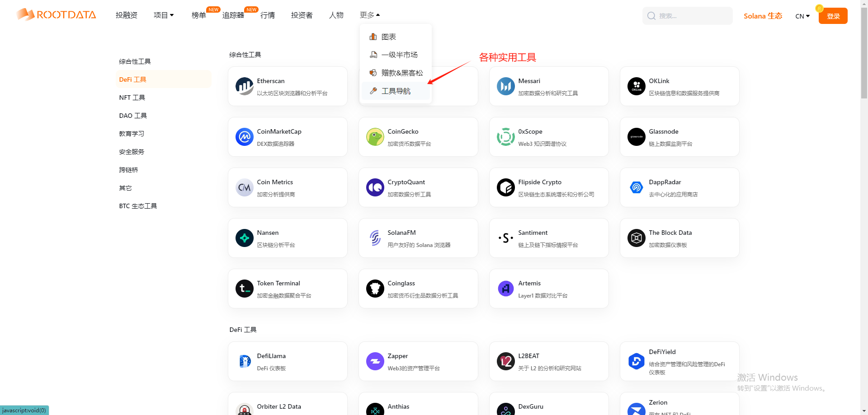The image size is (868, 415).
Task: Click the DefiLlama logo icon
Action: coord(245,361)
